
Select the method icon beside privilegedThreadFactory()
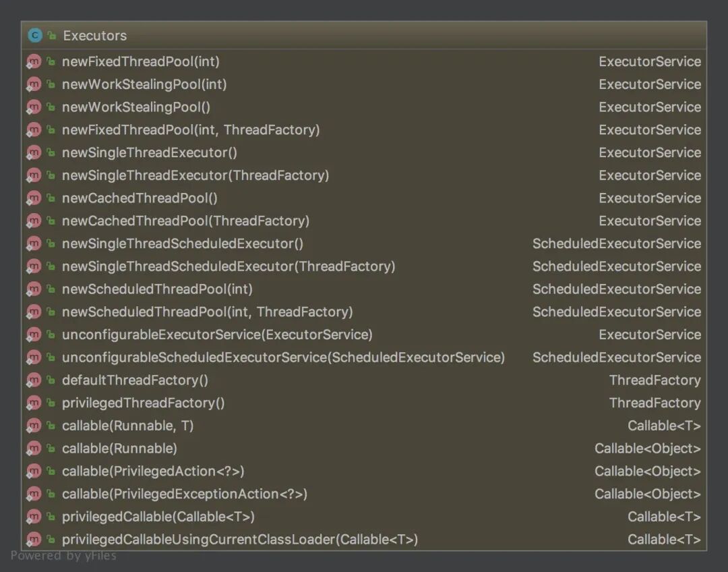click(34, 403)
